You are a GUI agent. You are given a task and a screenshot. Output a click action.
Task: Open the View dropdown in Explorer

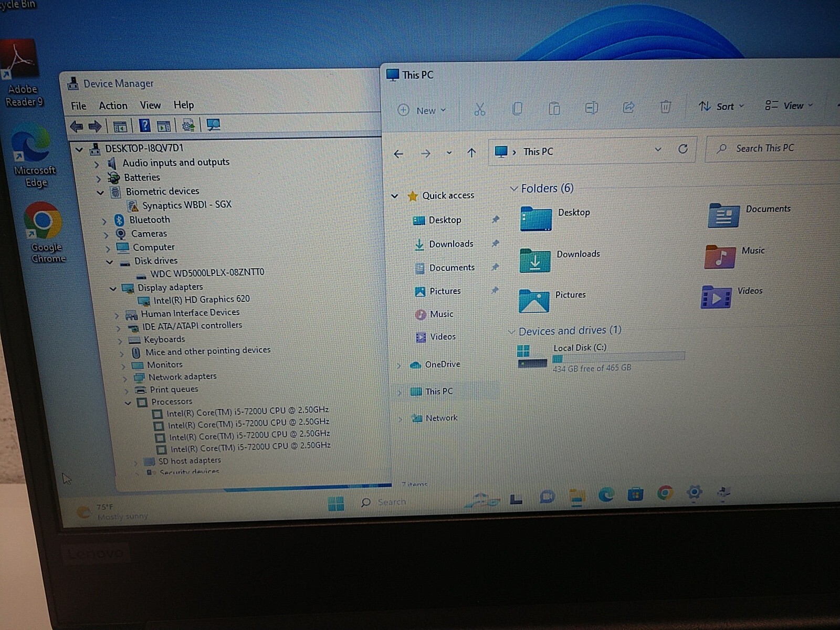(789, 106)
